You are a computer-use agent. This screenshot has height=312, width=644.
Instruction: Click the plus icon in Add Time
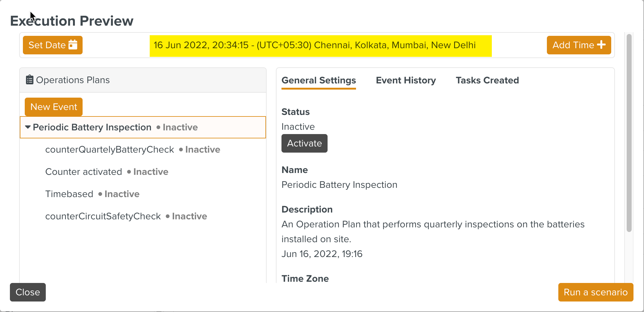click(x=601, y=45)
